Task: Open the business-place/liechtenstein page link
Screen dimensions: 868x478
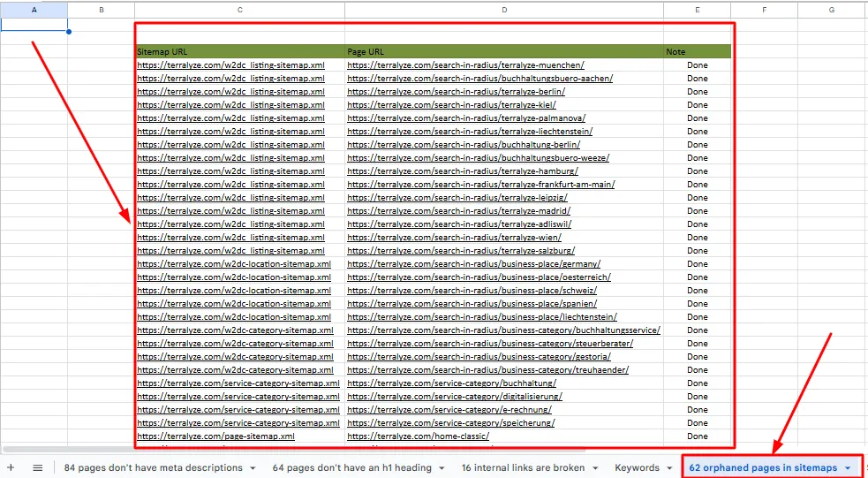Action: [482, 317]
